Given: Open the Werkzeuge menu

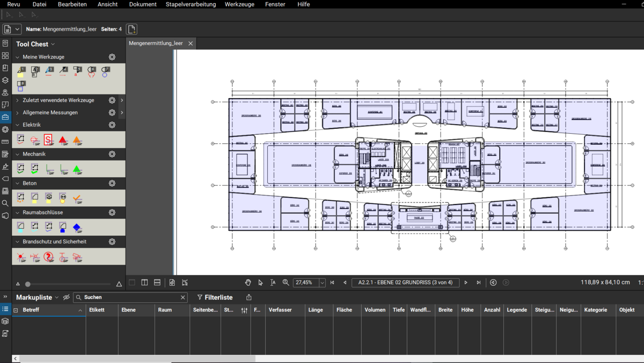Looking at the screenshot, I should (x=239, y=4).
